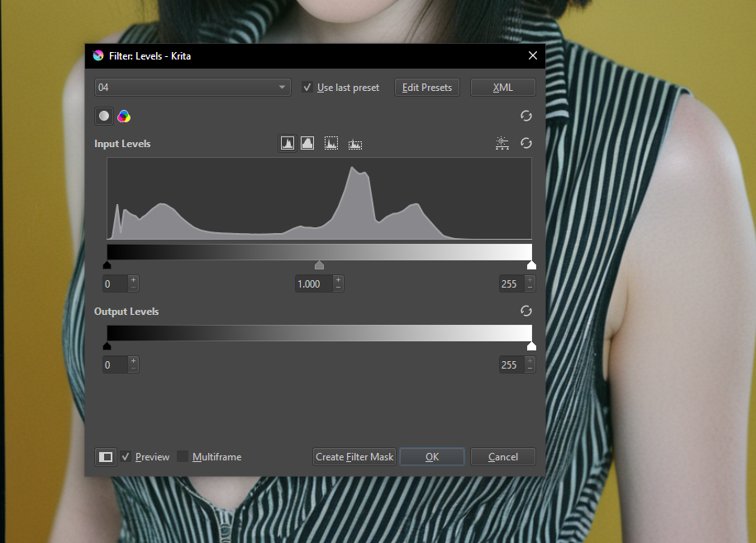Image resolution: width=756 pixels, height=543 pixels.
Task: Increase output black level with plus stepper
Action: click(x=134, y=360)
